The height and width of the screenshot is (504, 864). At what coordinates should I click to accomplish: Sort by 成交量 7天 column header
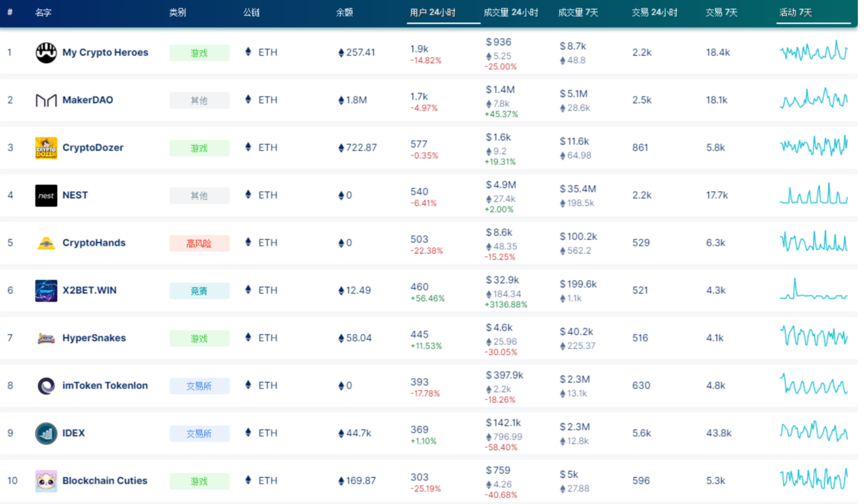(578, 12)
